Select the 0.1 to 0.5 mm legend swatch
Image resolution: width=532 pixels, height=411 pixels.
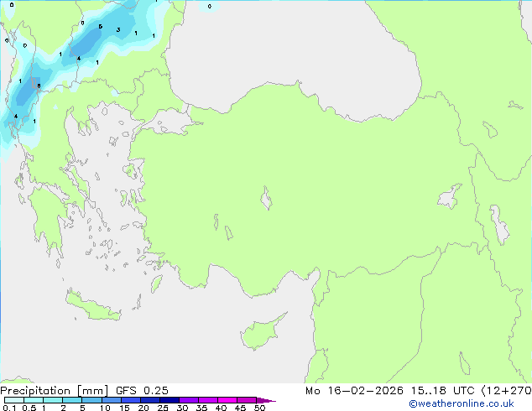[14, 400]
